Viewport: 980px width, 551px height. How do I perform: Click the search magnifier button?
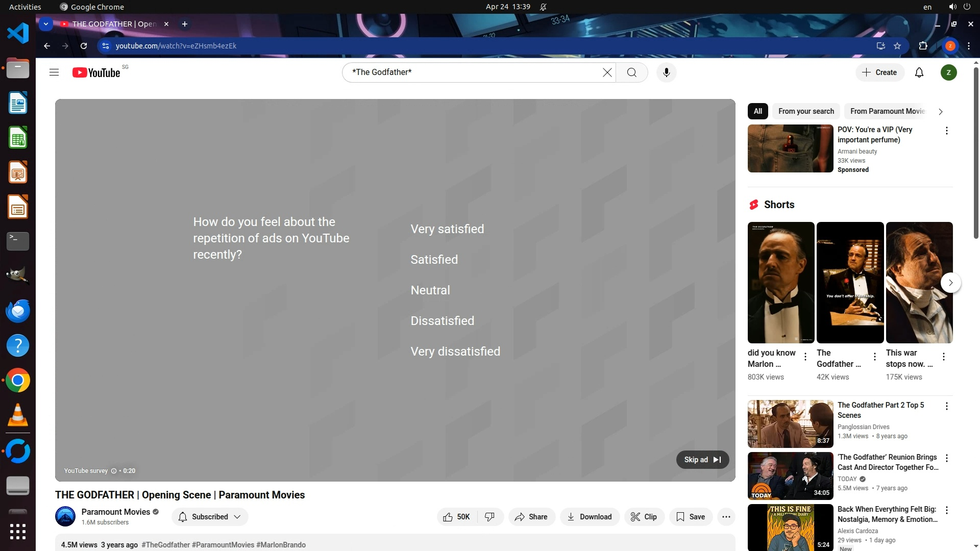[x=631, y=72]
